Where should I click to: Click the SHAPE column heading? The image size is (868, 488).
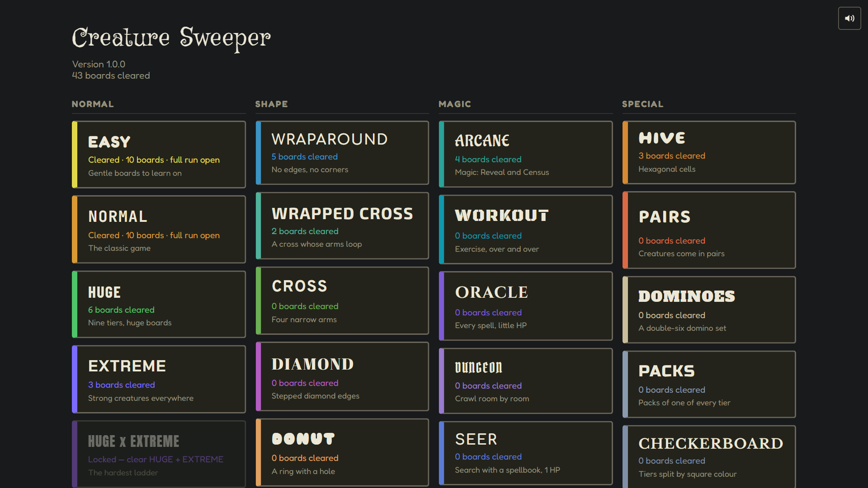271,104
